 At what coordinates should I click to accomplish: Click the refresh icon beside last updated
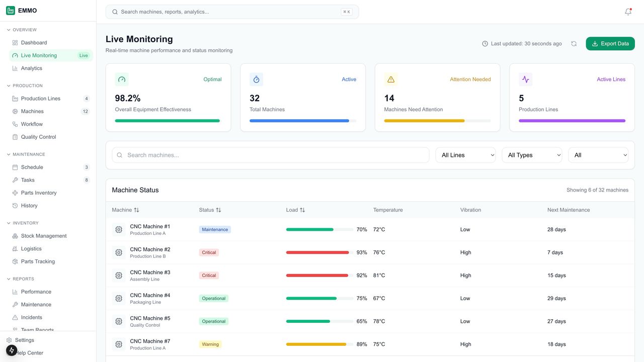[574, 44]
